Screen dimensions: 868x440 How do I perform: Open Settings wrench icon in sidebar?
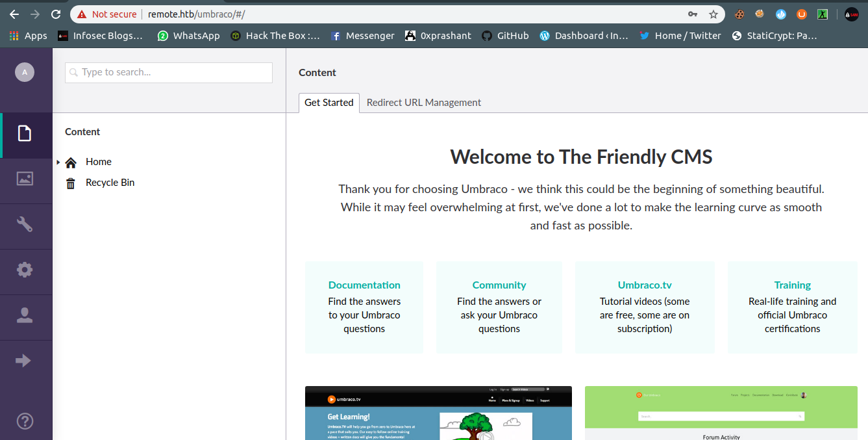pyautogui.click(x=25, y=224)
